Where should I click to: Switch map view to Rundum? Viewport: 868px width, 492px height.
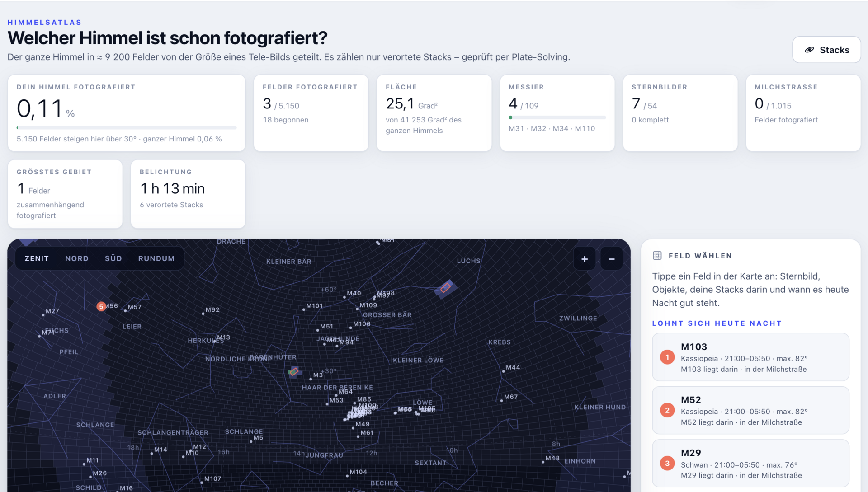pos(156,258)
